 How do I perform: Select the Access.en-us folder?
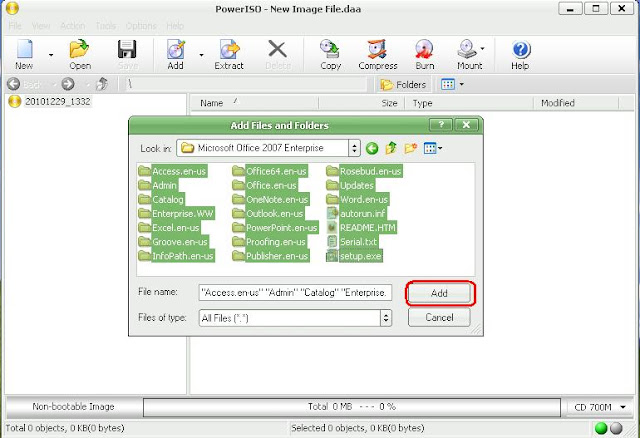point(173,171)
